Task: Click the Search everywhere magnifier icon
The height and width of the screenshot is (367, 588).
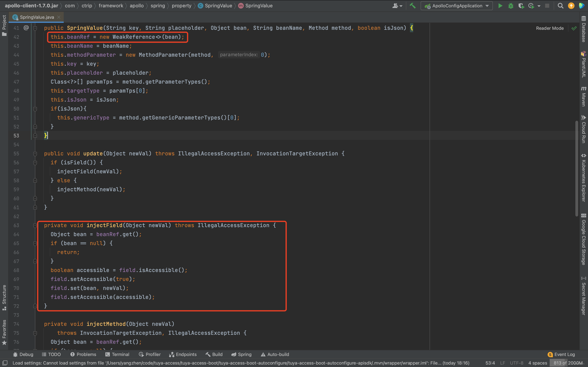Action: (x=560, y=6)
